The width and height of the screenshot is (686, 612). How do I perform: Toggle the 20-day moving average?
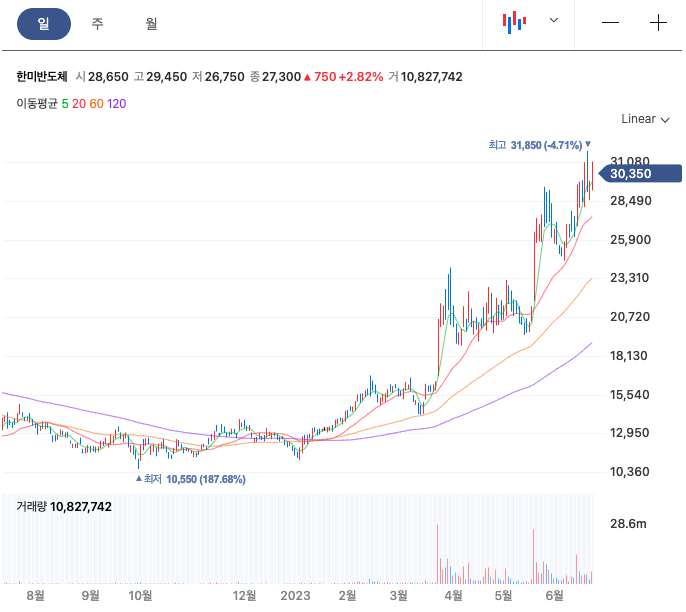(x=79, y=104)
